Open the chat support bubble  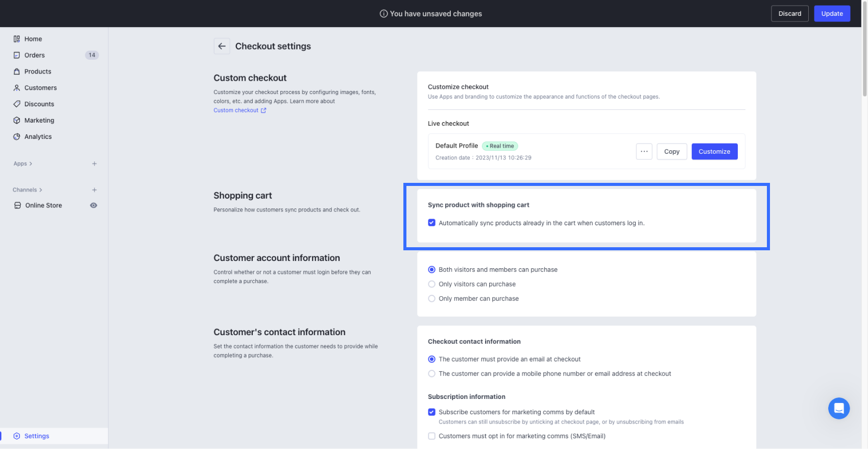pos(839,408)
